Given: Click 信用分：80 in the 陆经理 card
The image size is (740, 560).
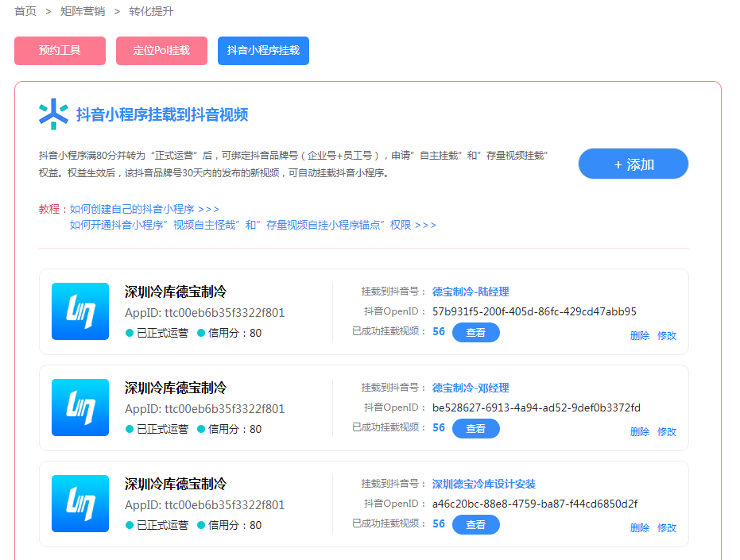Looking at the screenshot, I should click(x=230, y=333).
